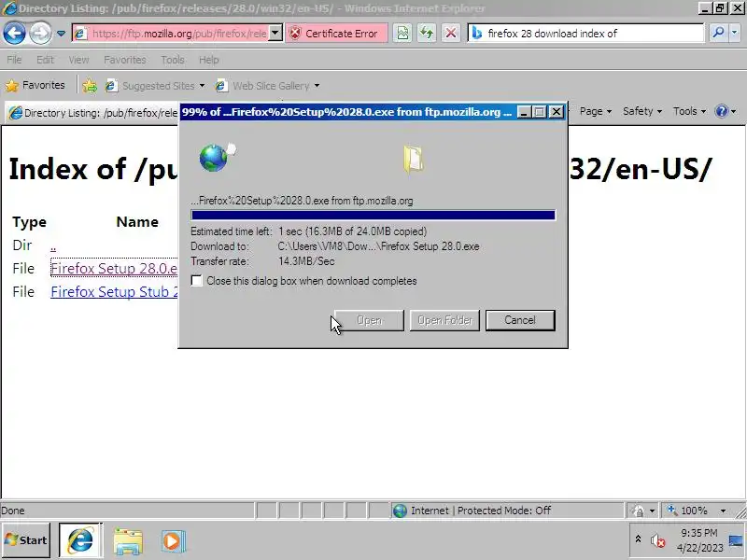Open the Edit menu
Screen dimensions: 747x560
[x=45, y=60]
